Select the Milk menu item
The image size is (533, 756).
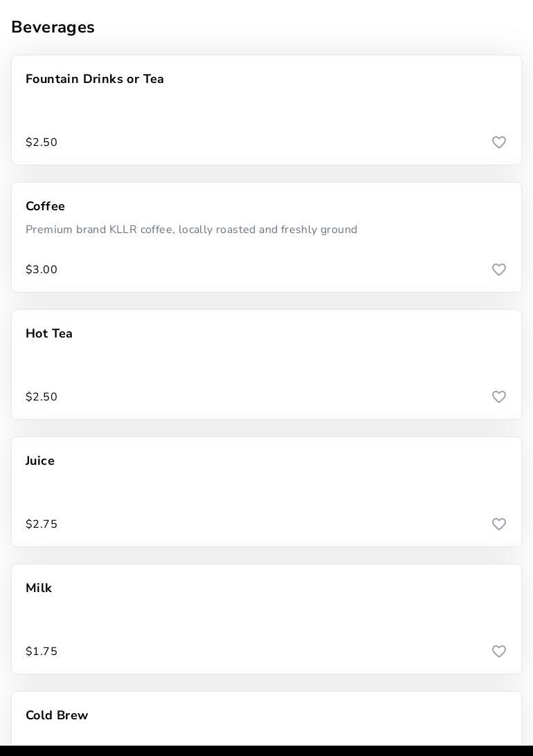pyautogui.click(x=39, y=589)
